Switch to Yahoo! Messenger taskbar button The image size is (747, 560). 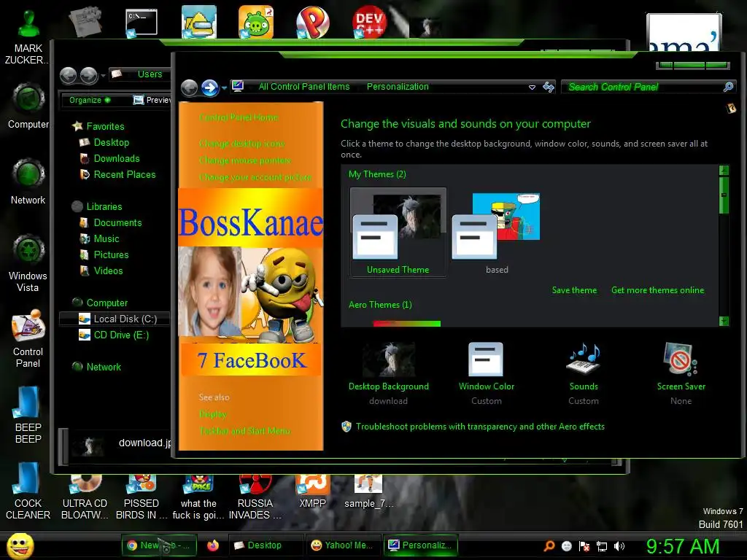pyautogui.click(x=342, y=545)
